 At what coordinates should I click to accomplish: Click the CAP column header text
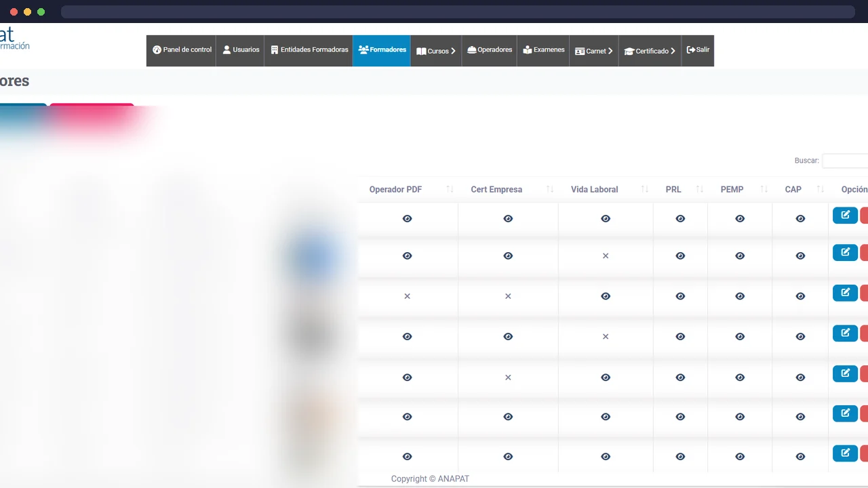pyautogui.click(x=793, y=190)
